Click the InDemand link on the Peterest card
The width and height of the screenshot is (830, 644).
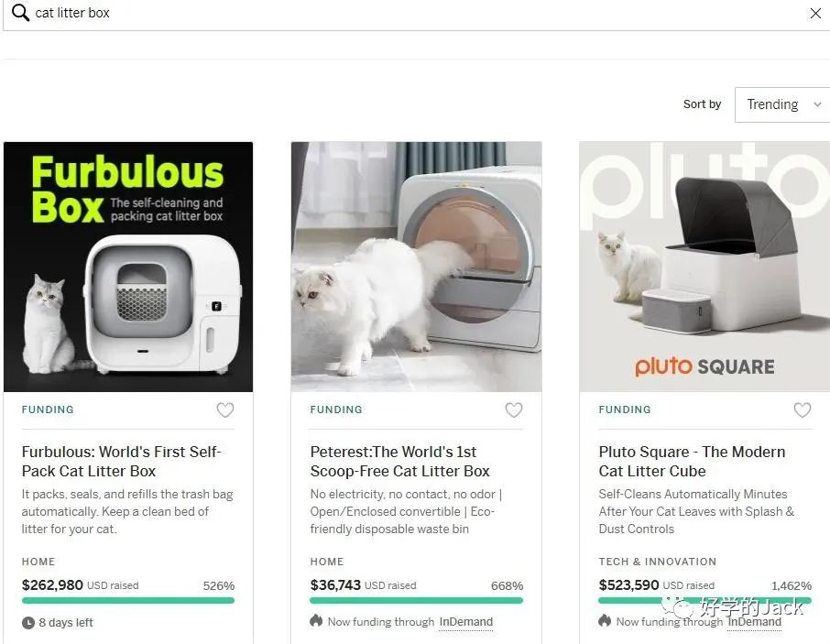465,620
